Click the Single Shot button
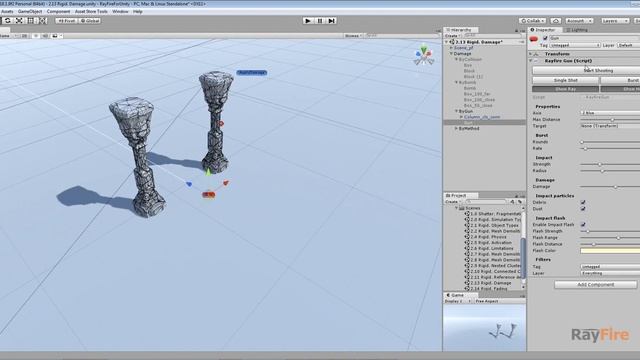 coord(565,80)
